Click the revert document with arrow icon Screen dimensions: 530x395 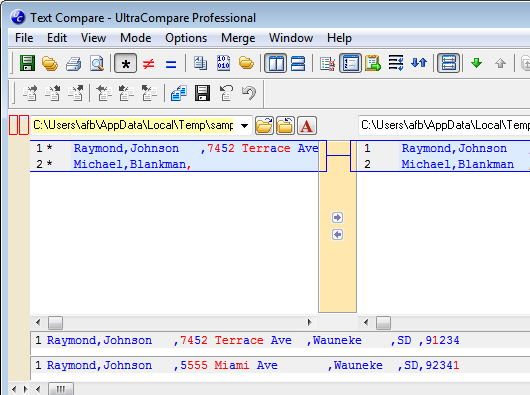226,93
